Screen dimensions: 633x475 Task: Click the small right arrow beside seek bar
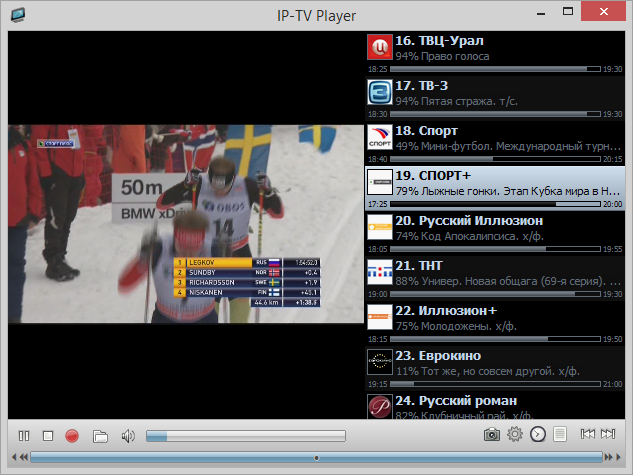pos(618,457)
